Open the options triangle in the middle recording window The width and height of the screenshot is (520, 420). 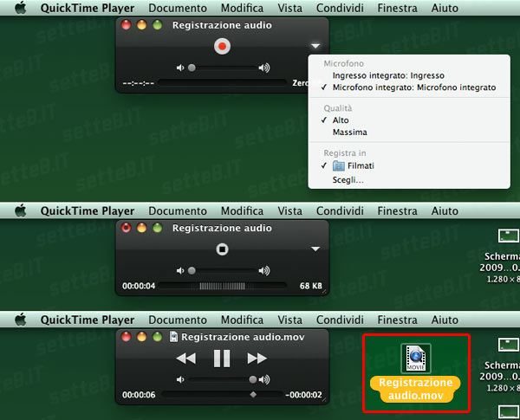(x=315, y=249)
